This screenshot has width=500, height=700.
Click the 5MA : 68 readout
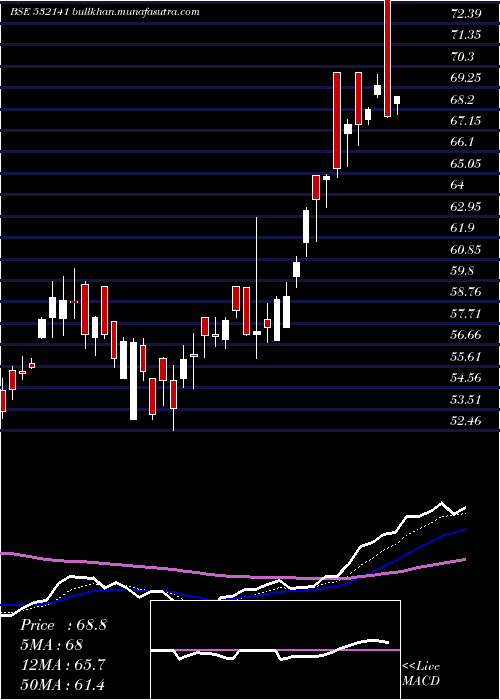[x=51, y=645]
